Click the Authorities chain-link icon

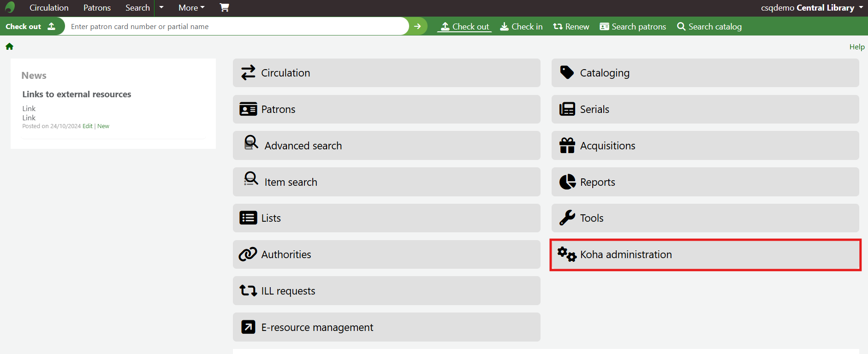(x=248, y=254)
